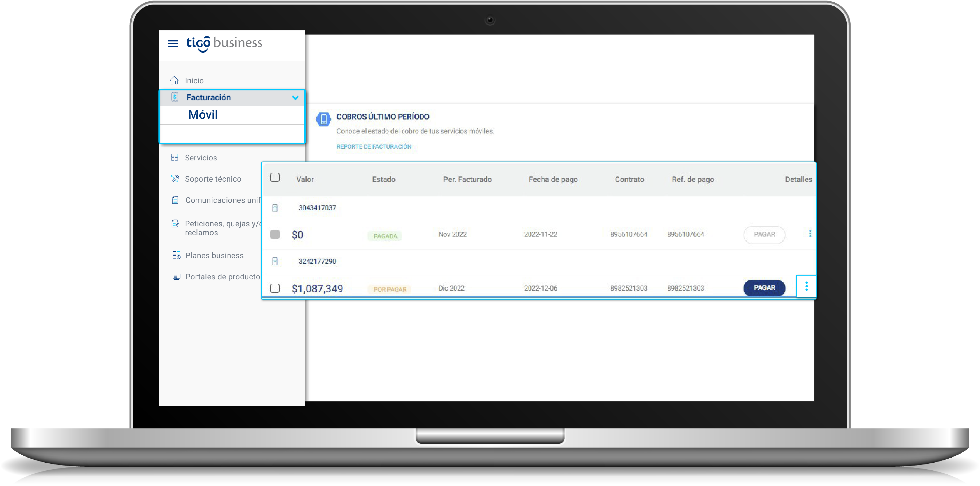
Task: Open the three-dot details menu for Dic 2022 row
Action: pyautogui.click(x=806, y=286)
